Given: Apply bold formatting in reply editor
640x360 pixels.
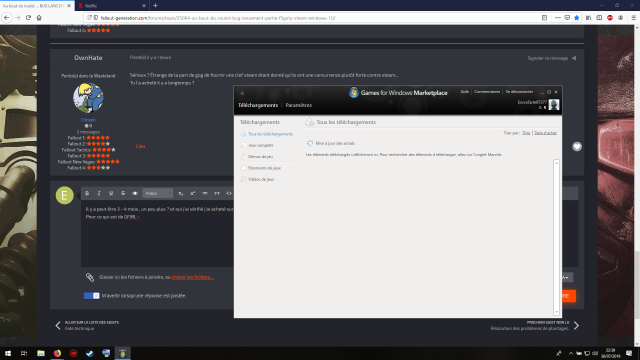Looking at the screenshot, I should (x=87, y=193).
